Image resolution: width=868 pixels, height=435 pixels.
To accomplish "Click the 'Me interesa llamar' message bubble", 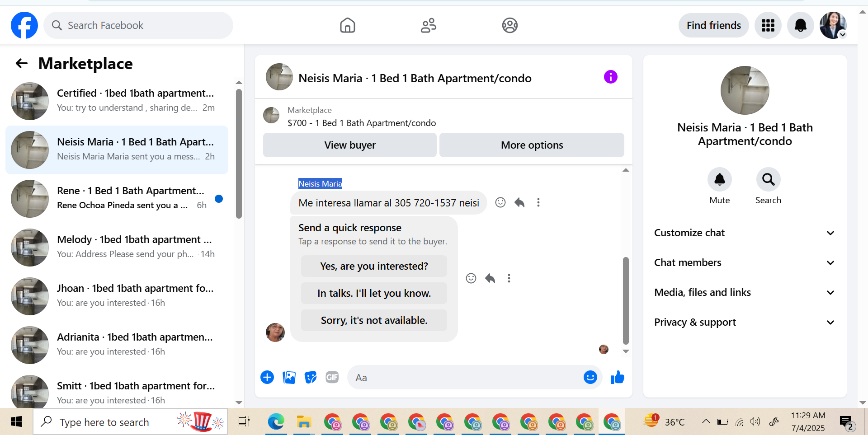I will point(388,203).
